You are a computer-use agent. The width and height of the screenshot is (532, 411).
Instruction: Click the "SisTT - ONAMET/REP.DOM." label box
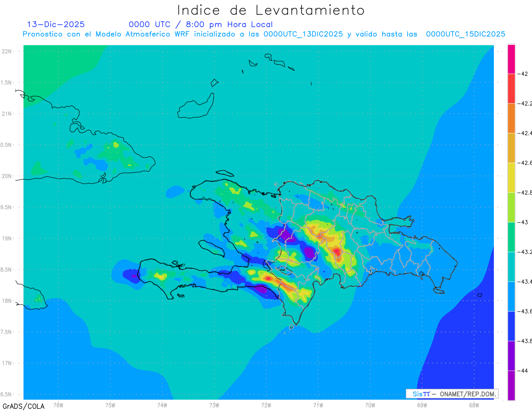(452, 394)
